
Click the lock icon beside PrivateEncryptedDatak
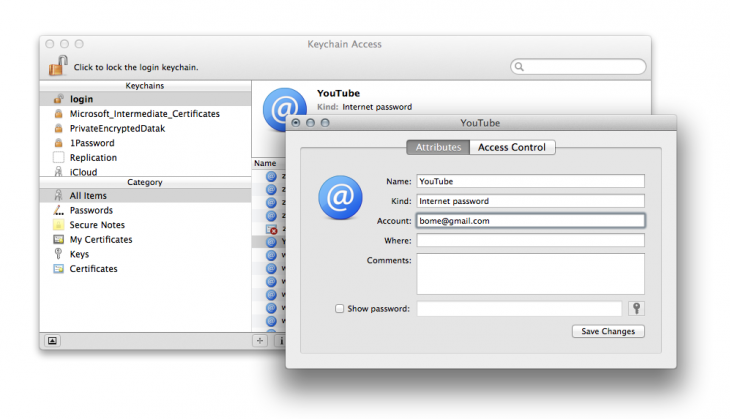pos(58,128)
